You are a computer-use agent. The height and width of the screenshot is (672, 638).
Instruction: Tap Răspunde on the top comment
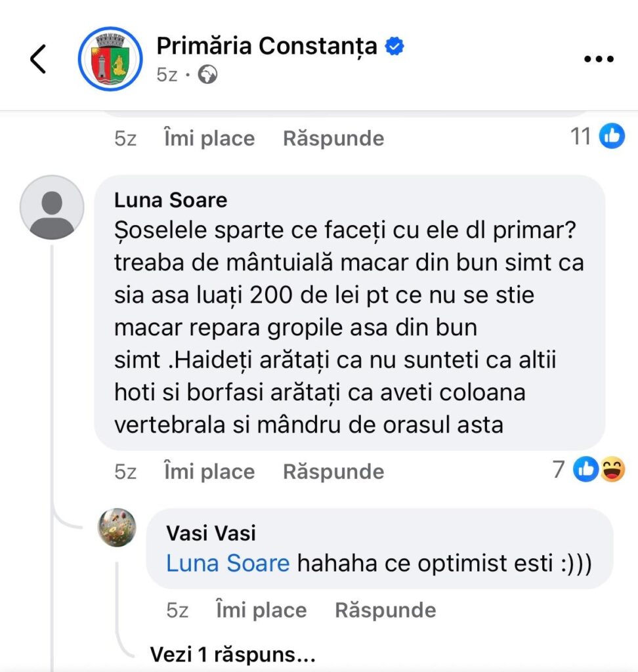pyautogui.click(x=333, y=138)
